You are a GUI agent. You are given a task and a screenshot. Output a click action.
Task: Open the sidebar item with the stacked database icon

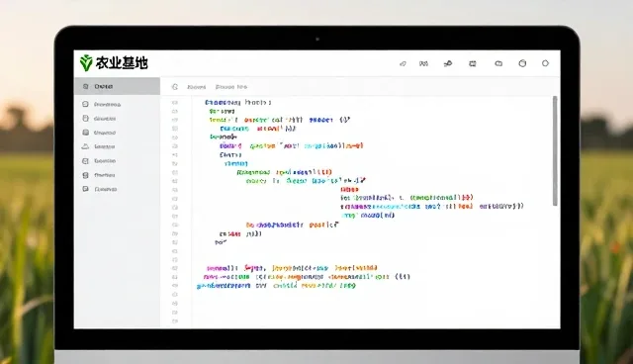pyautogui.click(x=117, y=133)
